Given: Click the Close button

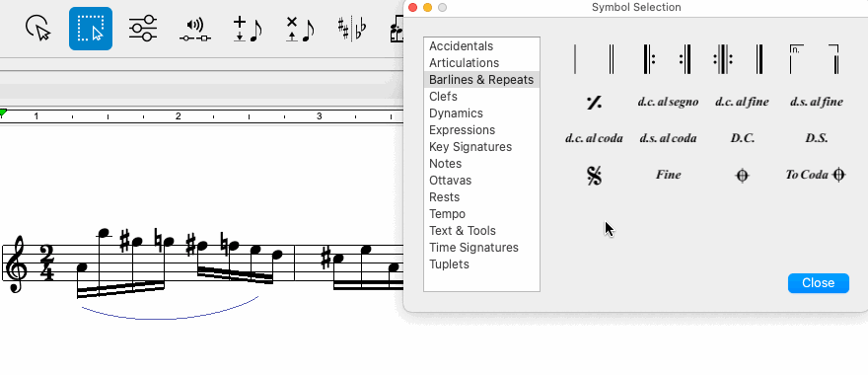Looking at the screenshot, I should [818, 283].
